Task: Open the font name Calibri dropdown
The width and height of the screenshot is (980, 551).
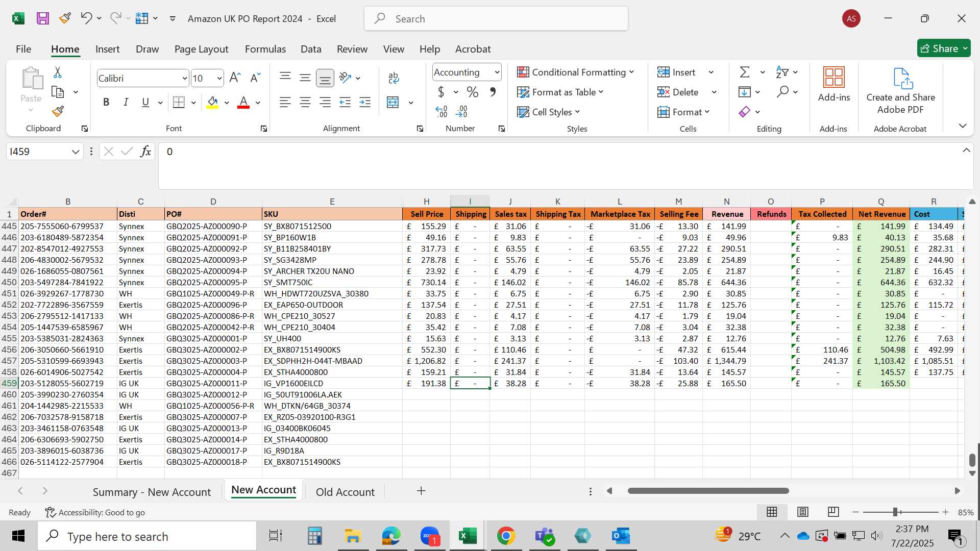Action: 184,78
